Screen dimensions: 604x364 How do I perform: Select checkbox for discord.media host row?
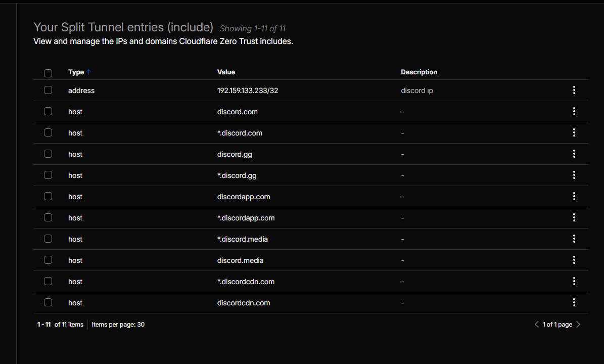tap(48, 260)
